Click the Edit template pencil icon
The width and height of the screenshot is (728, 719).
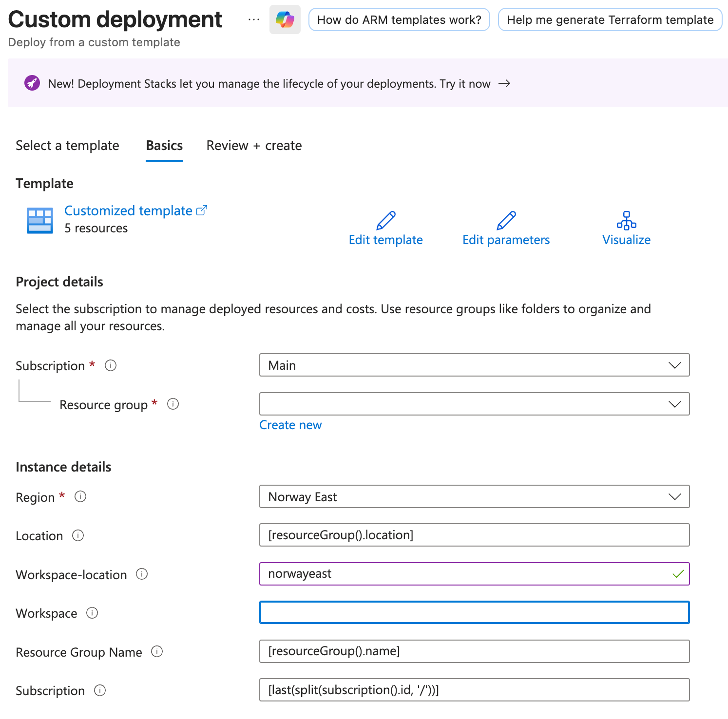pyautogui.click(x=385, y=221)
